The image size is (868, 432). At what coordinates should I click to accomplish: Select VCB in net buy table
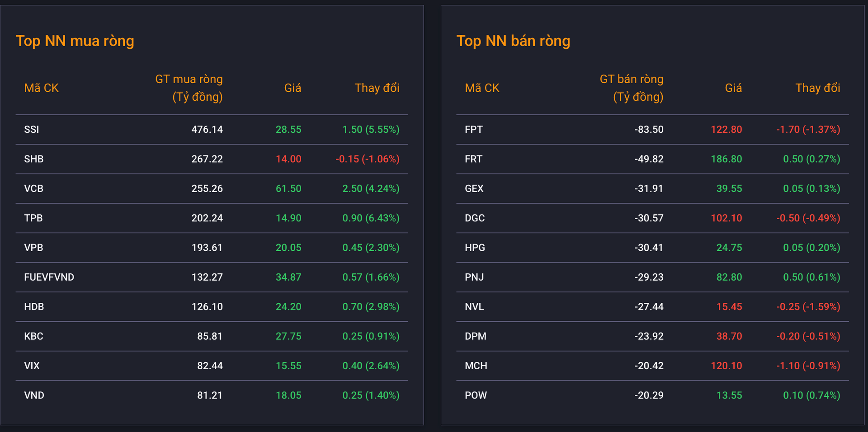(x=34, y=188)
